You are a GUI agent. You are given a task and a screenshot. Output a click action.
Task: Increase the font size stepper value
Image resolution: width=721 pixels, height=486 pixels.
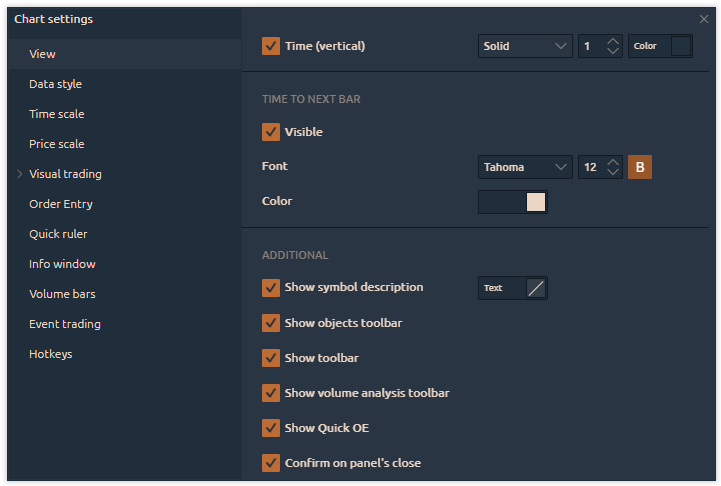[614, 162]
